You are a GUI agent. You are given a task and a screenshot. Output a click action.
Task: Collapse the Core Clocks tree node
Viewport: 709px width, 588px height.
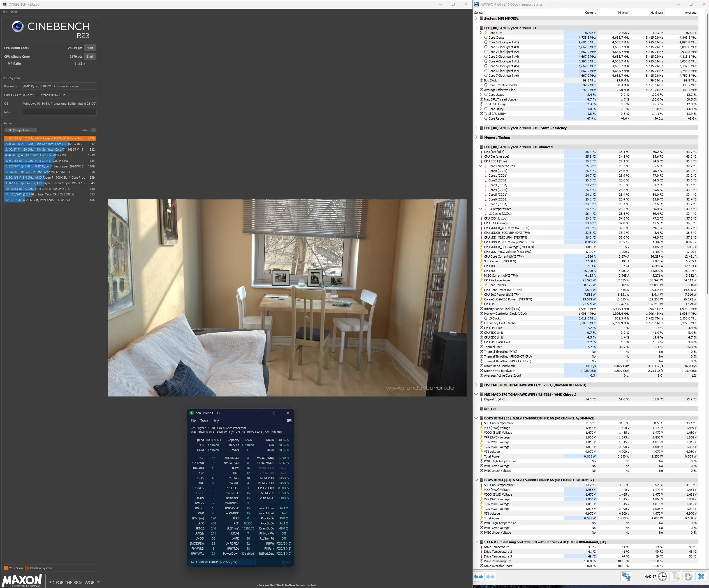[481, 38]
